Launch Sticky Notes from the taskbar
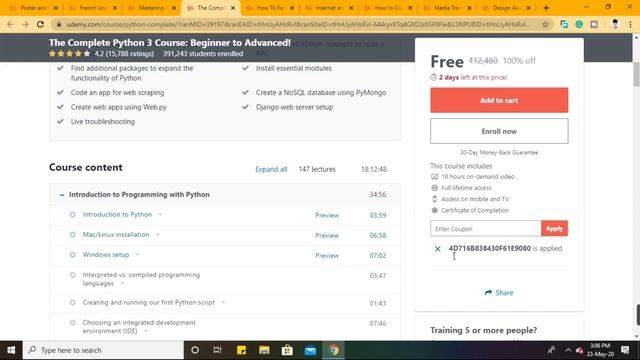Viewport: 640px width, 360px height. (241, 350)
